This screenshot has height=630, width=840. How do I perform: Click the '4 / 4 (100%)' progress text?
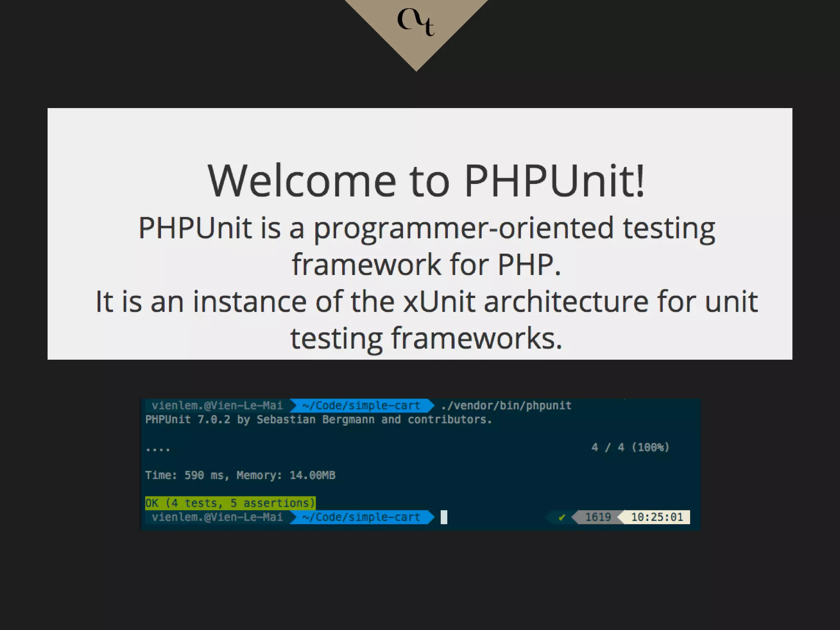click(x=630, y=447)
